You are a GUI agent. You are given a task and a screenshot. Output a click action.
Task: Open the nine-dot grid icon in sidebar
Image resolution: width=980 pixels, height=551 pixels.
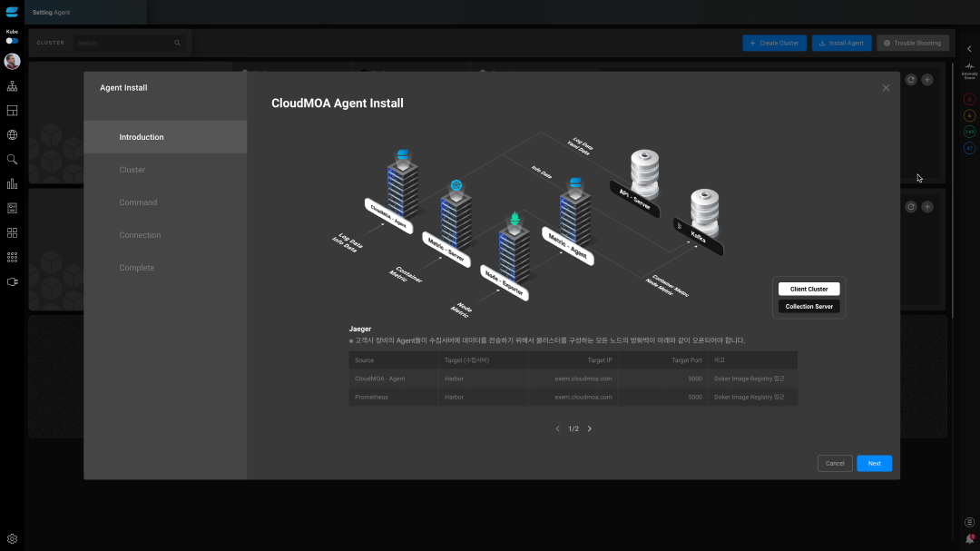click(x=12, y=257)
